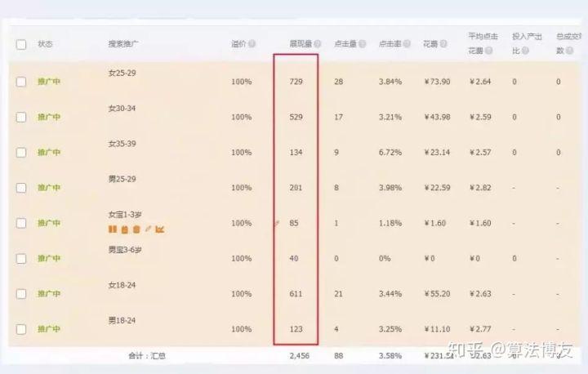
Task: Click the 100% premium of row 女25-29
Action: (242, 82)
